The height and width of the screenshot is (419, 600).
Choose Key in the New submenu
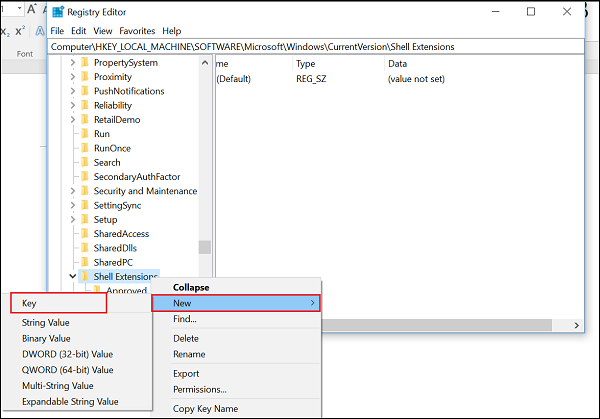coord(59,303)
